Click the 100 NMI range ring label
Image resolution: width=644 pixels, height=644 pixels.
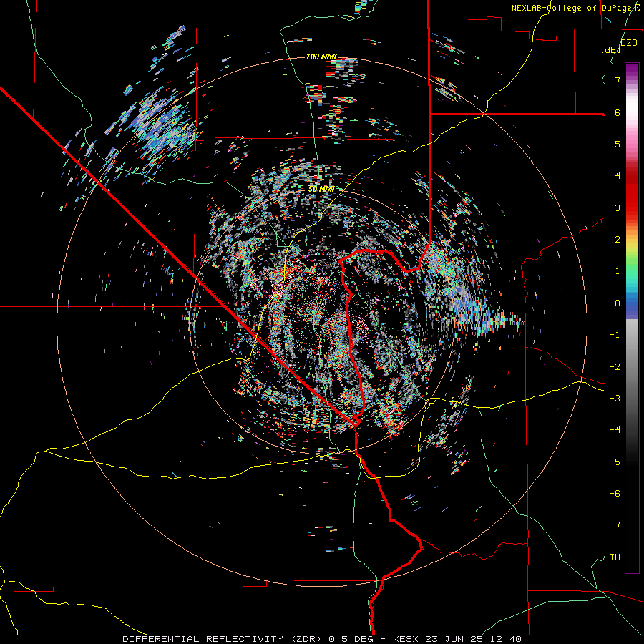coord(321,57)
